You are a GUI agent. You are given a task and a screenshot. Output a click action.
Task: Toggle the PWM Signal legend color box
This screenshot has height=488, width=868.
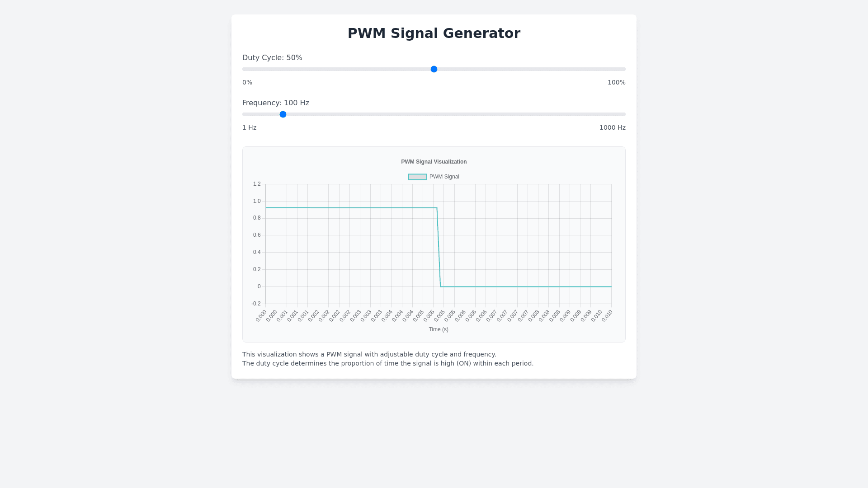(417, 177)
